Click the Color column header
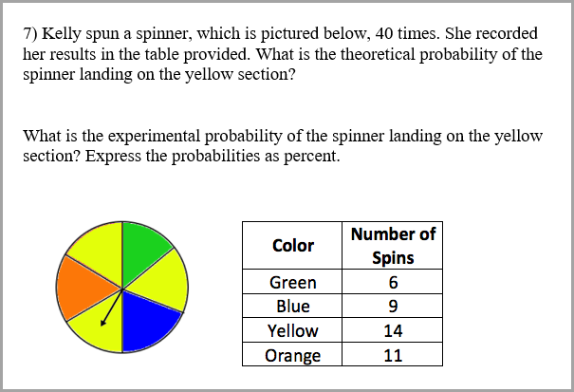Screen dimensions: 574x392 tap(292, 246)
